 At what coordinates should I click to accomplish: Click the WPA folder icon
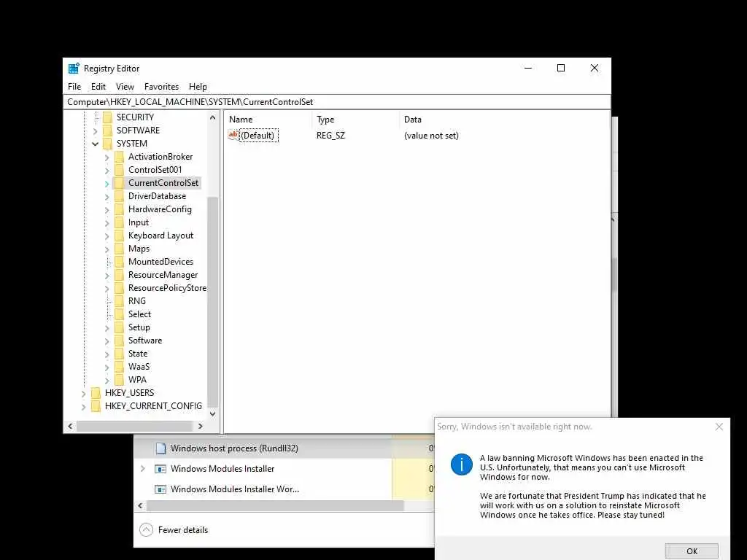point(119,379)
